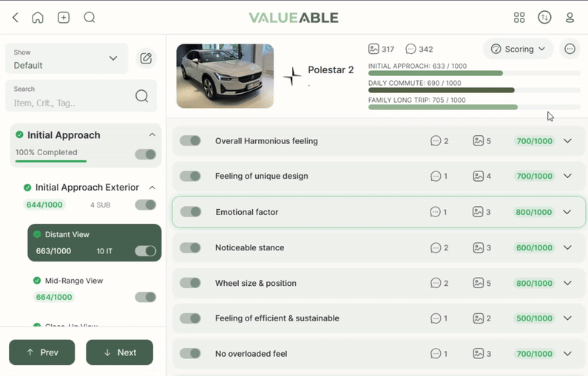
Task: Collapse the Initial Approach section chevron
Action: [152, 135]
